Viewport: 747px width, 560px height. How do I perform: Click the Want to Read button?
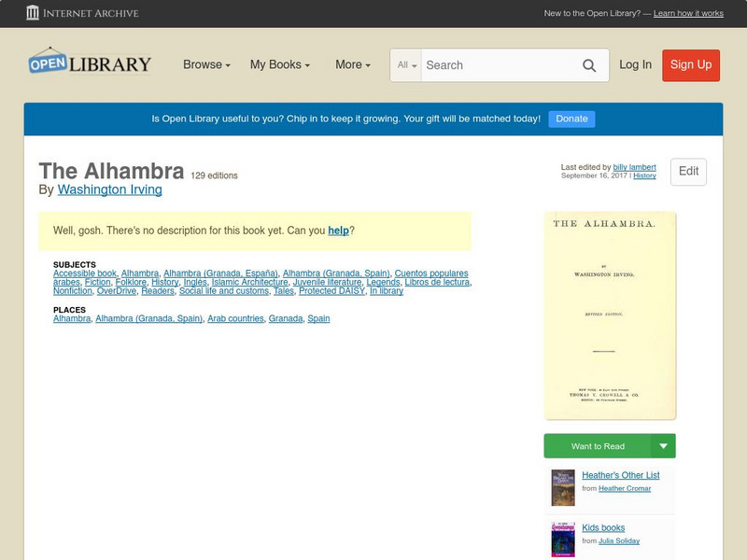(x=598, y=446)
